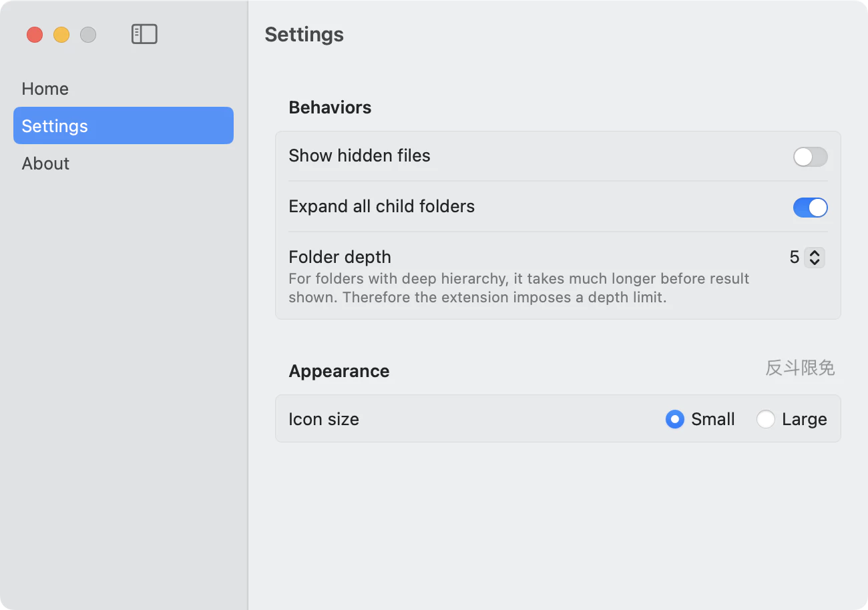Click the yellow minimize window button
Image resolution: width=868 pixels, height=610 pixels.
61,35
